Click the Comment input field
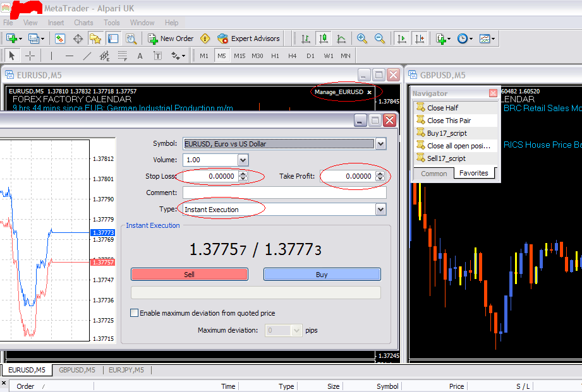 [x=284, y=193]
